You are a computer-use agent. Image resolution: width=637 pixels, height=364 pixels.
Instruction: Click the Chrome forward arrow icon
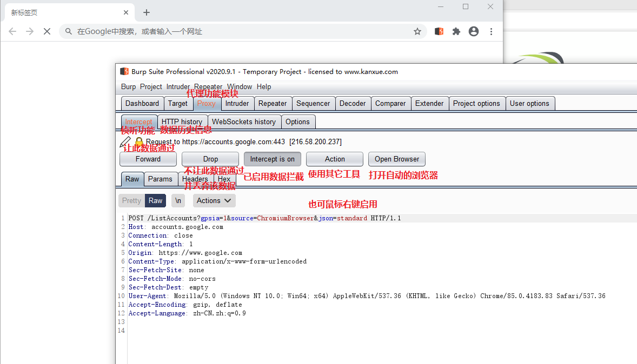click(x=30, y=31)
